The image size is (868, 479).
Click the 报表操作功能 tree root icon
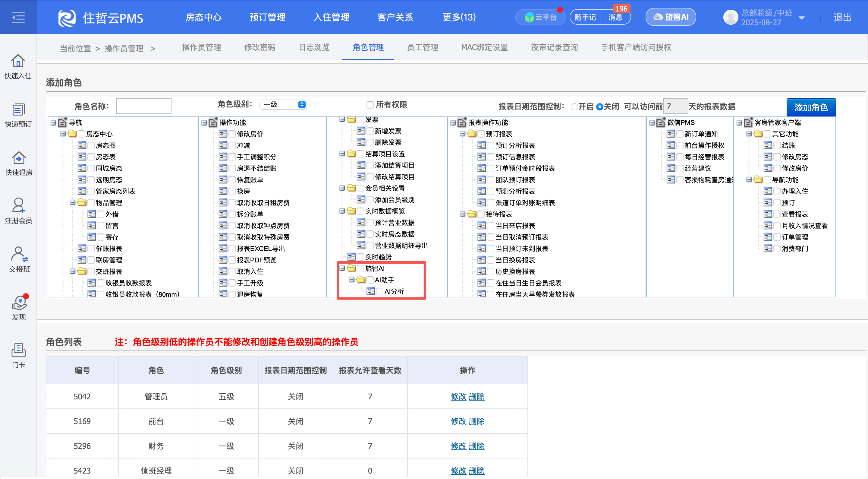[462, 122]
